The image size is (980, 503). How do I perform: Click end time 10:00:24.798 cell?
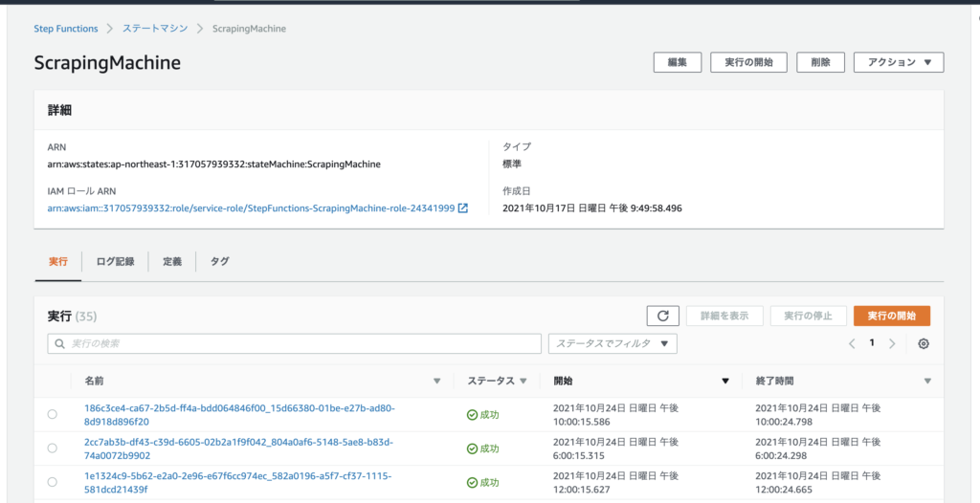coord(818,415)
